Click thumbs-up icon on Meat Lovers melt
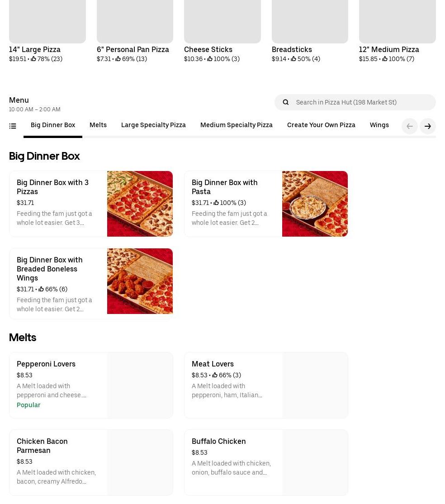Viewport: 445px width, 504px height. [x=215, y=376]
